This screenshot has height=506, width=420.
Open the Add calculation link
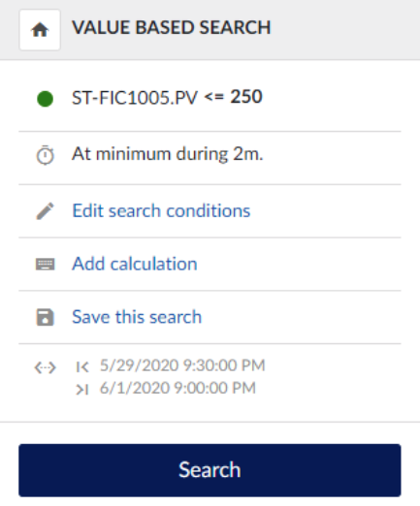(135, 264)
